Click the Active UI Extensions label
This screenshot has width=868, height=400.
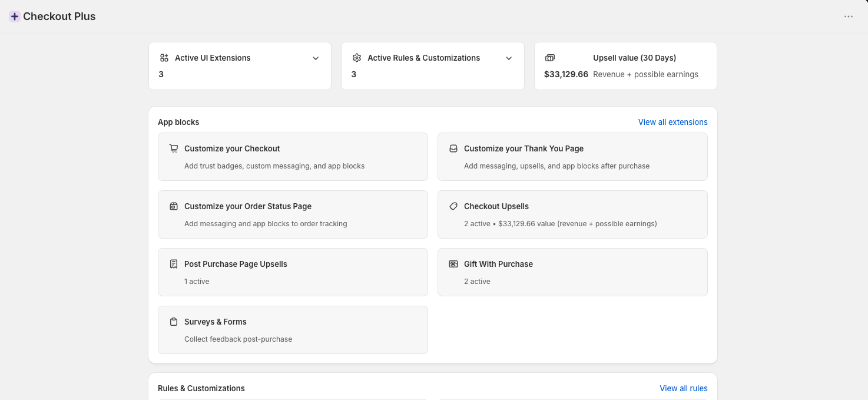coord(213,58)
